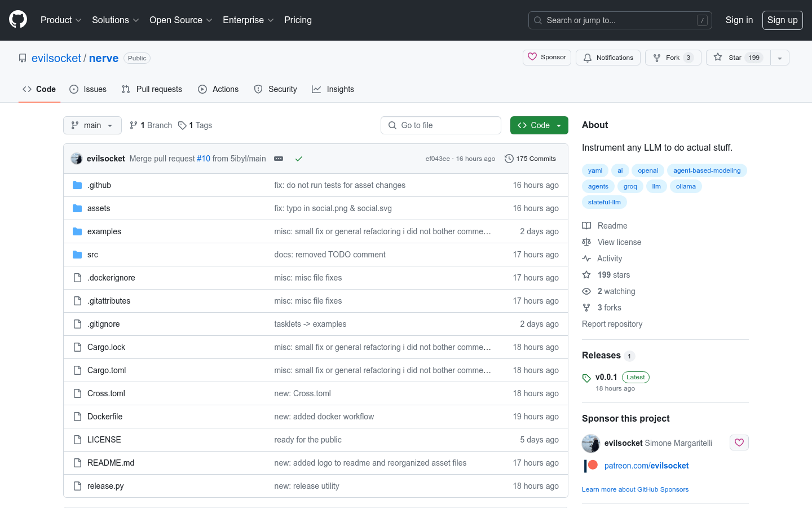The height and width of the screenshot is (508, 812).
Task: Click the LICENSE file icon
Action: (77, 440)
